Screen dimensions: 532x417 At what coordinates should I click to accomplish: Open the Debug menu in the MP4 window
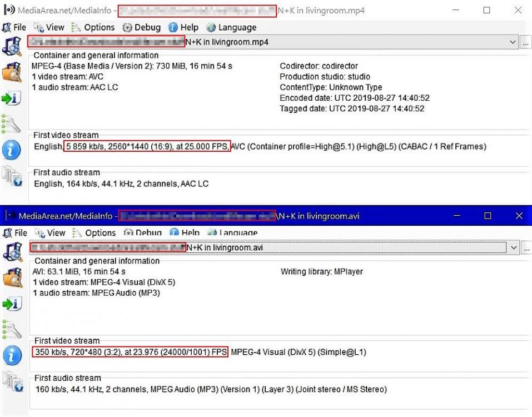pyautogui.click(x=142, y=27)
